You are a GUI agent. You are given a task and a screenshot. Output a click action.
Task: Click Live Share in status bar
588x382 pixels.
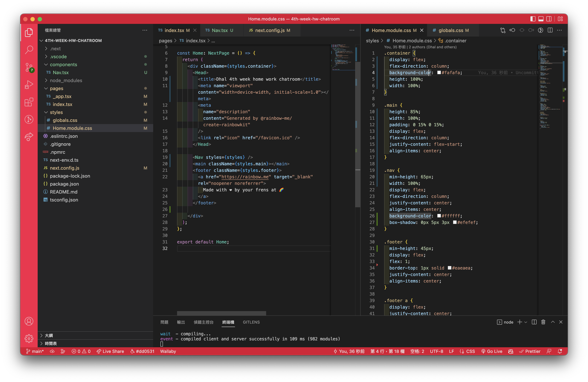tap(110, 351)
